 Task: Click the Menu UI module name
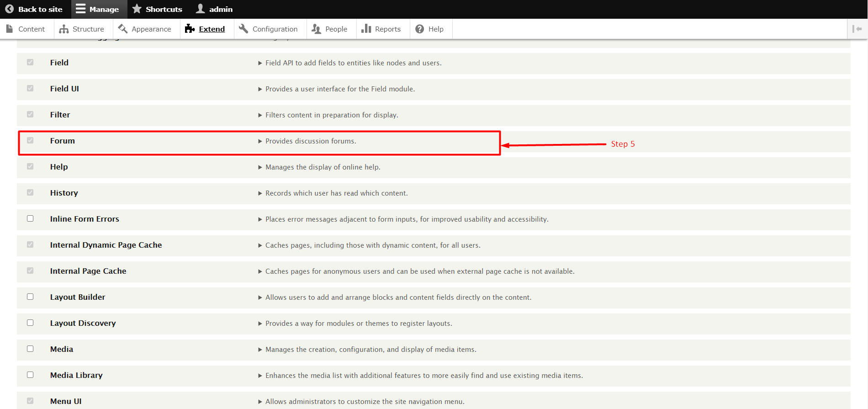pyautogui.click(x=66, y=401)
